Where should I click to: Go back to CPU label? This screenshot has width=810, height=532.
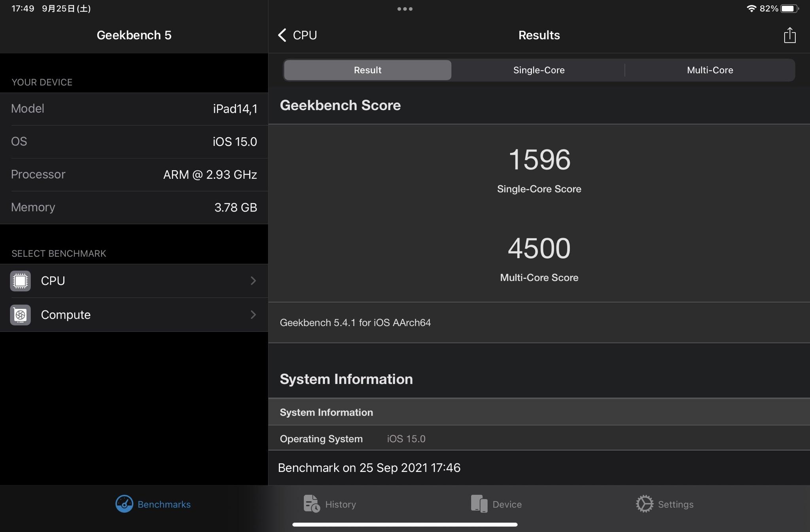(x=305, y=35)
